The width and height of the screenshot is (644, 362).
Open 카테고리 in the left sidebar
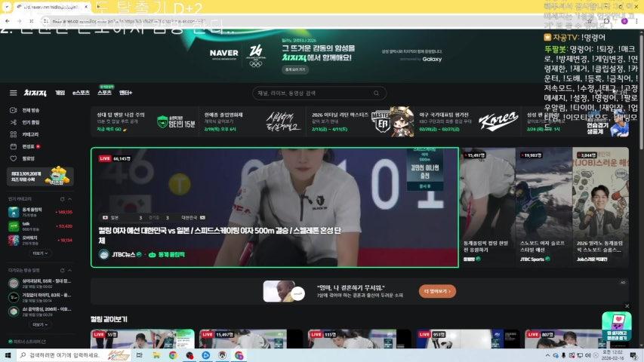tap(25, 134)
